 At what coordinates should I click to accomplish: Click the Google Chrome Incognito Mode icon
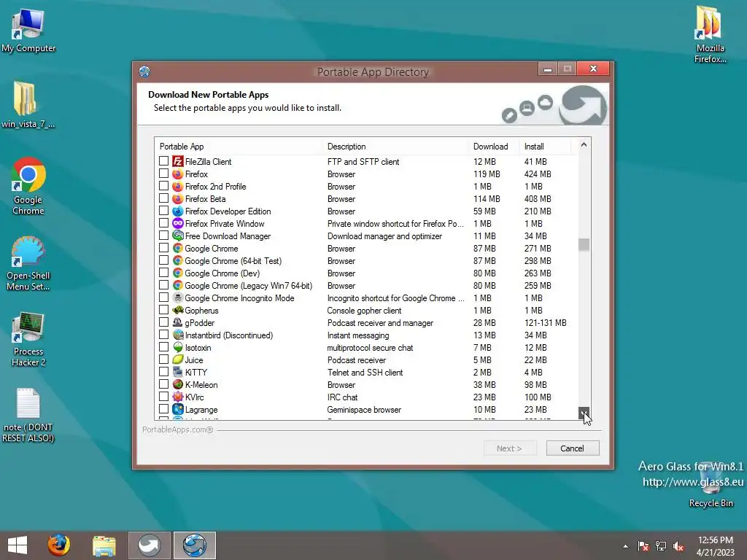[178, 297]
